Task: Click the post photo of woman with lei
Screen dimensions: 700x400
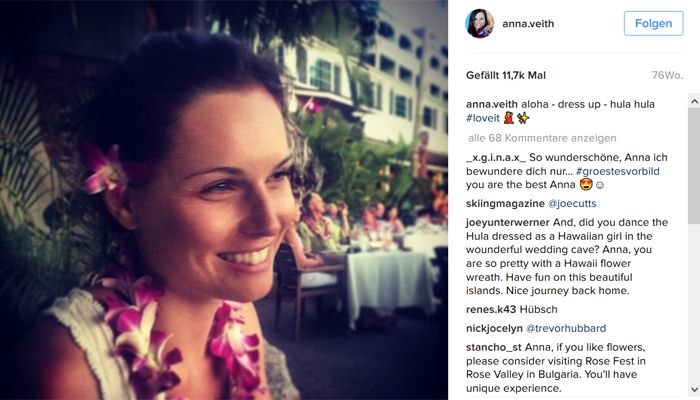Action: pos(224,200)
